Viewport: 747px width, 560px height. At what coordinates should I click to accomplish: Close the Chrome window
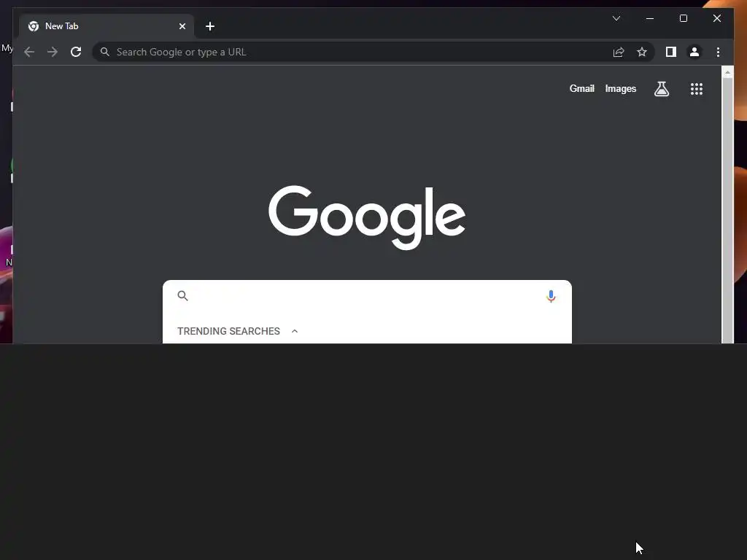pos(716,18)
